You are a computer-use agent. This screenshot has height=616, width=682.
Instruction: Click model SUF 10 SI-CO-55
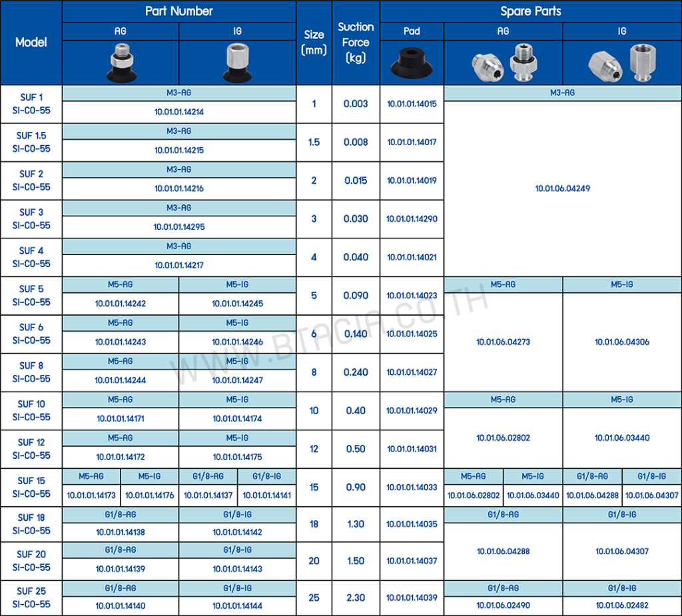[31, 410]
